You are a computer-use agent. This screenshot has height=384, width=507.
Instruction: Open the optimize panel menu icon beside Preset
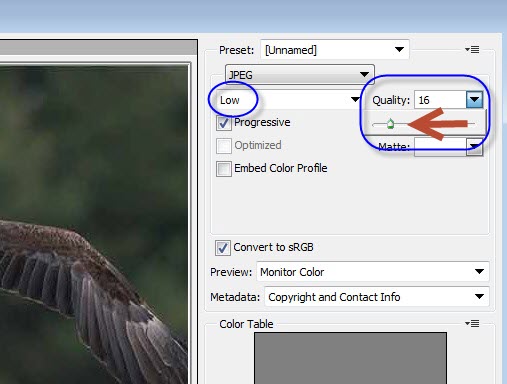tap(472, 50)
